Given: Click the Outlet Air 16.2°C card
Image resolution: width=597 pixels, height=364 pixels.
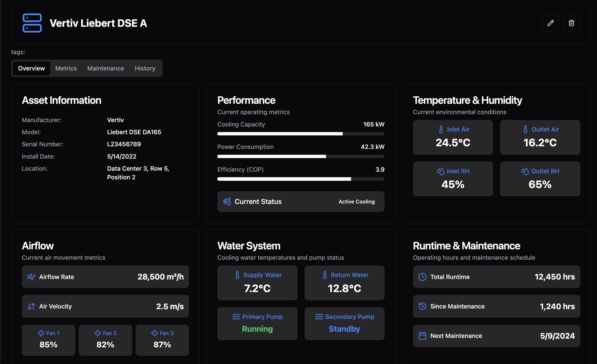Looking at the screenshot, I should tap(540, 137).
